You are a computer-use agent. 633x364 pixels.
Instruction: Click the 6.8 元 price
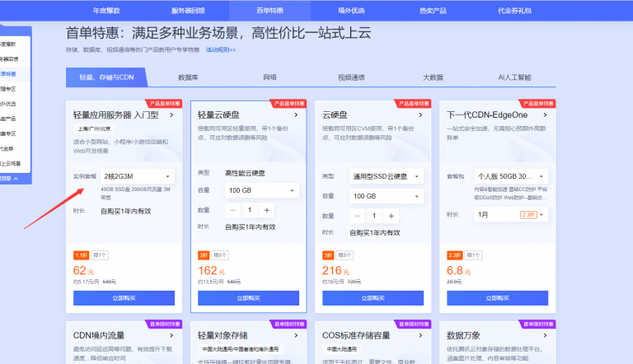point(458,271)
